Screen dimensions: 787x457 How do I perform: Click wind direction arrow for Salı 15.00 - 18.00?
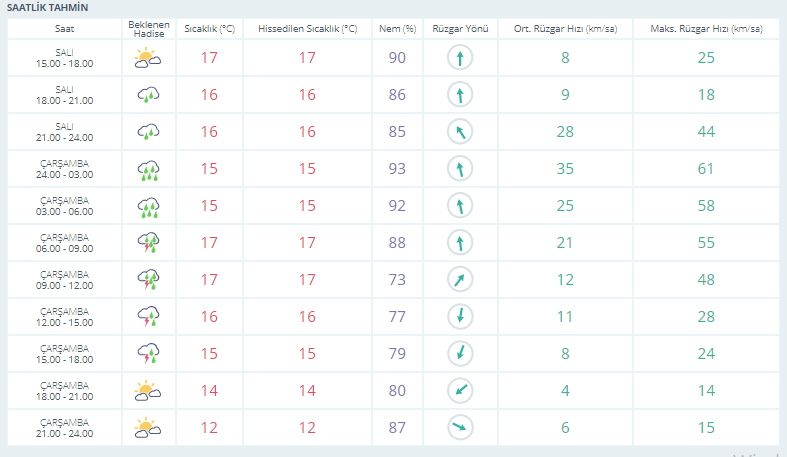coord(460,58)
